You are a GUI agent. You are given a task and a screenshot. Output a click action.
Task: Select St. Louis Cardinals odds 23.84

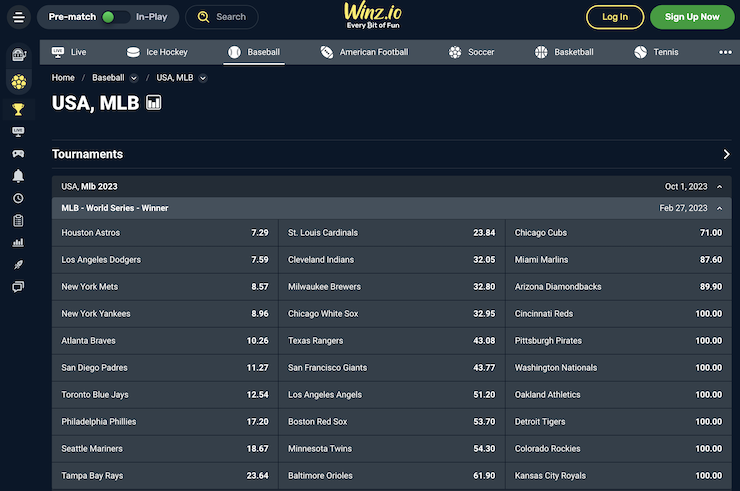[x=392, y=233]
